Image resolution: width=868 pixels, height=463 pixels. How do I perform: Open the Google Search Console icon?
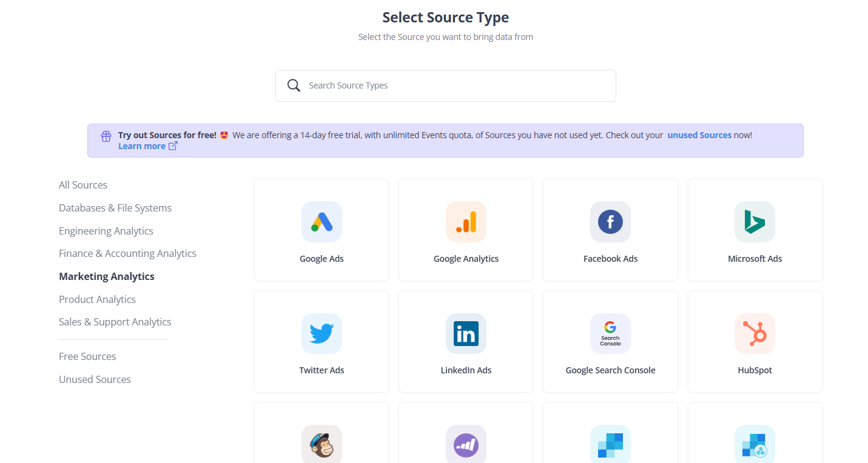610,333
